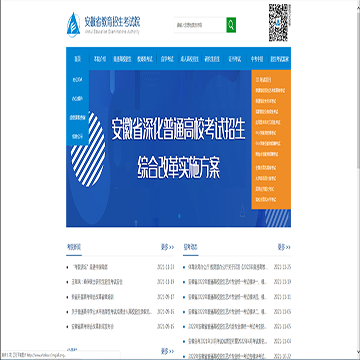Select the 中考中招 navigation item
This screenshot has width=360, height=360.
(257, 59)
